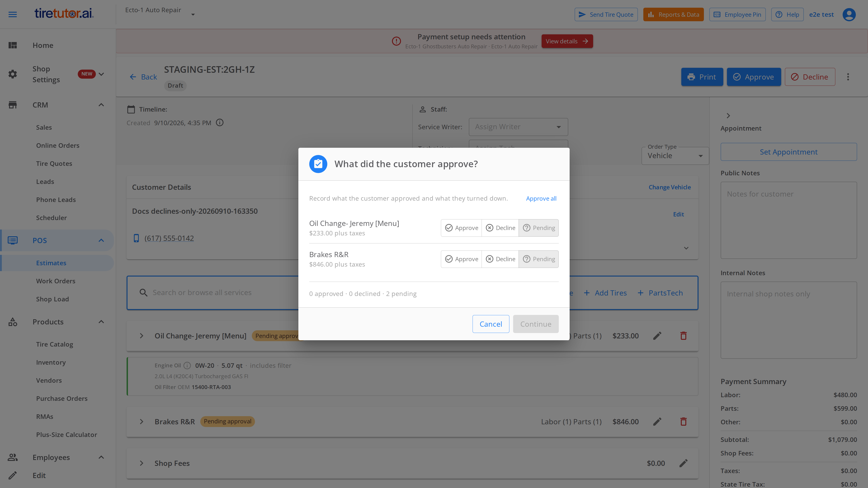Open Inventory in sidebar
The image size is (868, 488).
tap(51, 362)
